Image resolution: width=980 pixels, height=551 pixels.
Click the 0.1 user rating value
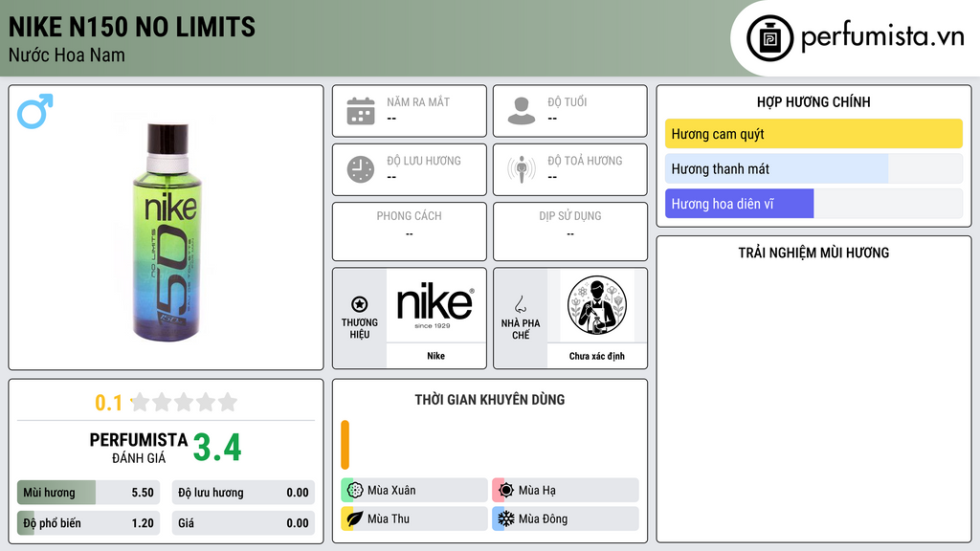coord(108,403)
